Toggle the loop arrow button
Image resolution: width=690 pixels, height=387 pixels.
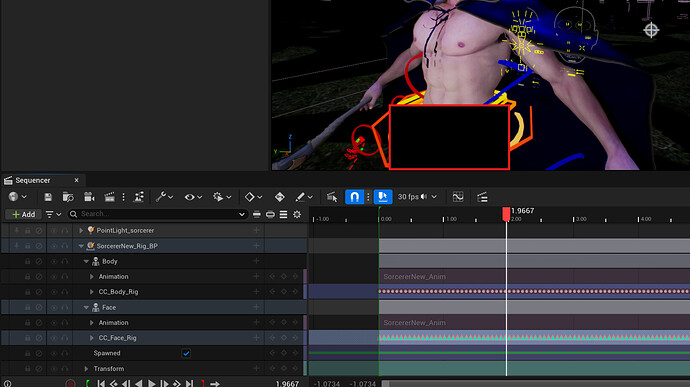tap(215, 383)
